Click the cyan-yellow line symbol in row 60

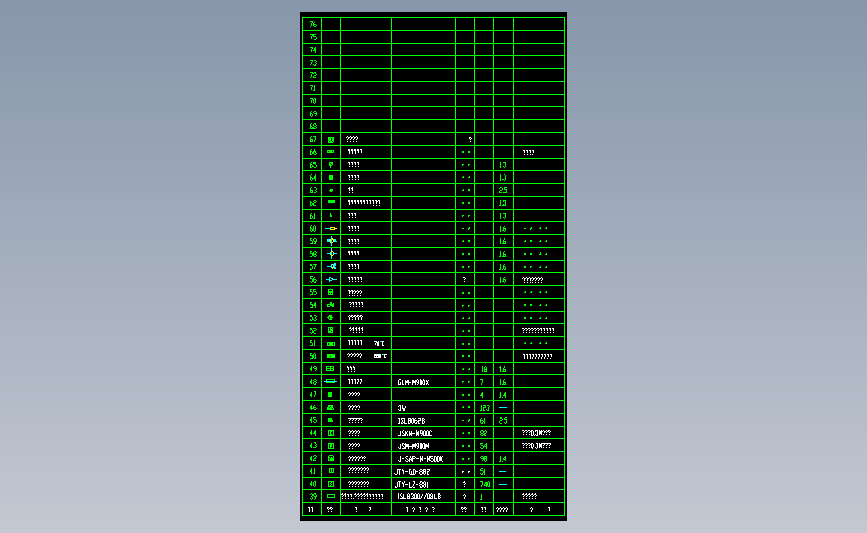pos(331,228)
